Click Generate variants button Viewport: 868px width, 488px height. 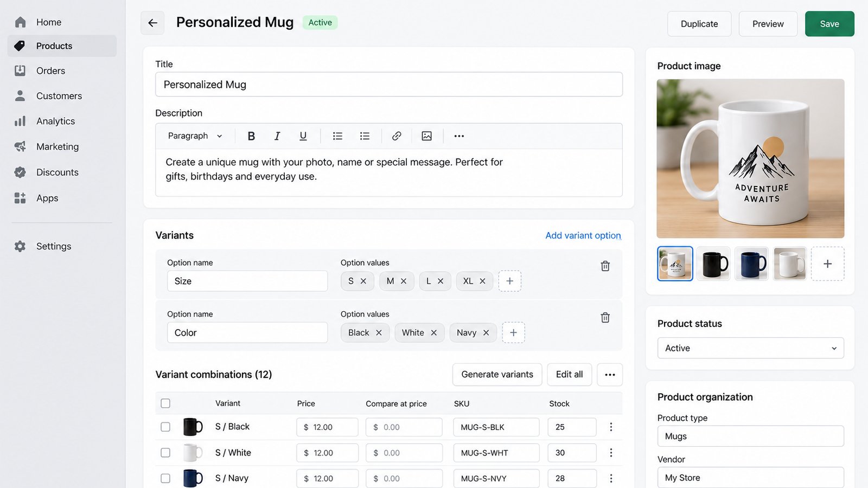[497, 375]
